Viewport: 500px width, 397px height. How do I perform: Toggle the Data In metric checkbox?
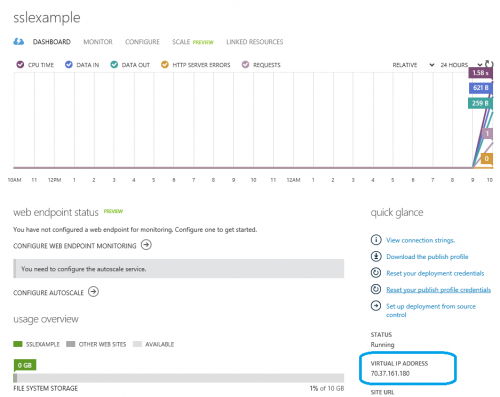[x=69, y=64]
